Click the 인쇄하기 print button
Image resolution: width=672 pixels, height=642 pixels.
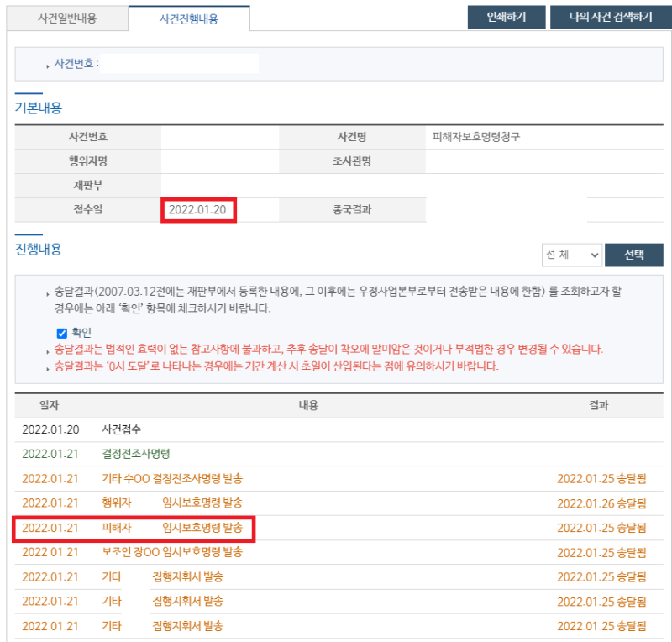506,17
